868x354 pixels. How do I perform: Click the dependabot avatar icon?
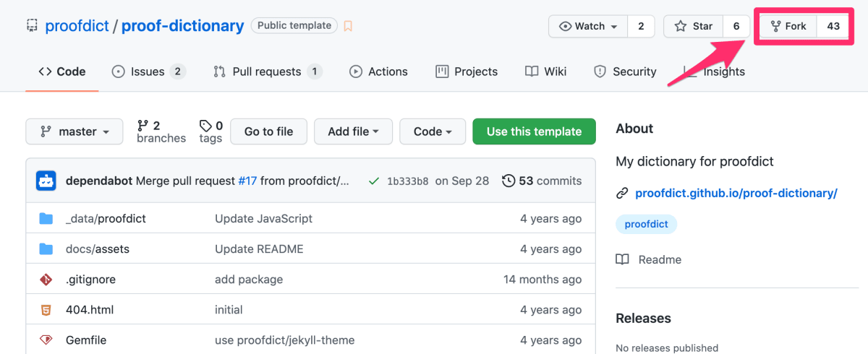click(x=46, y=181)
